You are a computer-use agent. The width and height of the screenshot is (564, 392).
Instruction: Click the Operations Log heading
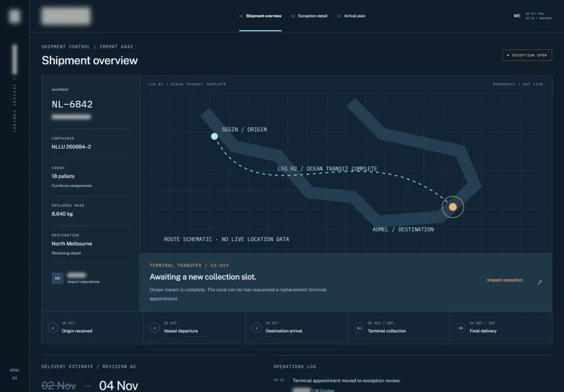[x=294, y=367]
